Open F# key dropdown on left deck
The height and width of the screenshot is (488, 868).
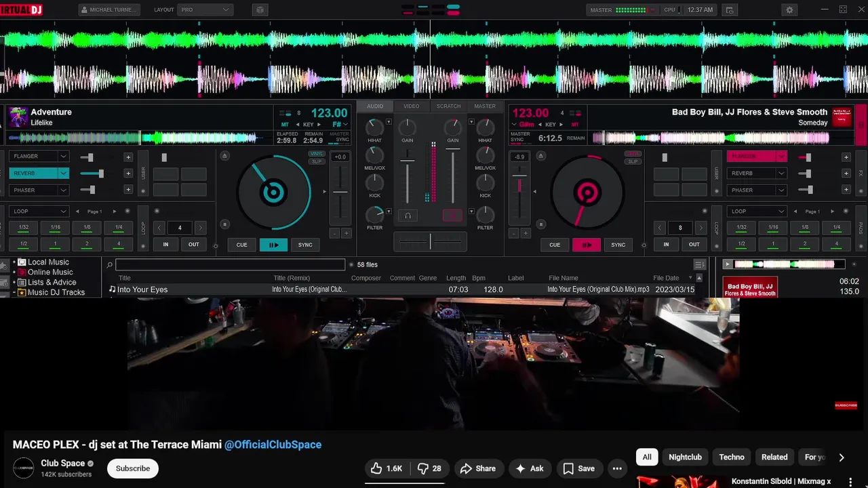pos(346,125)
